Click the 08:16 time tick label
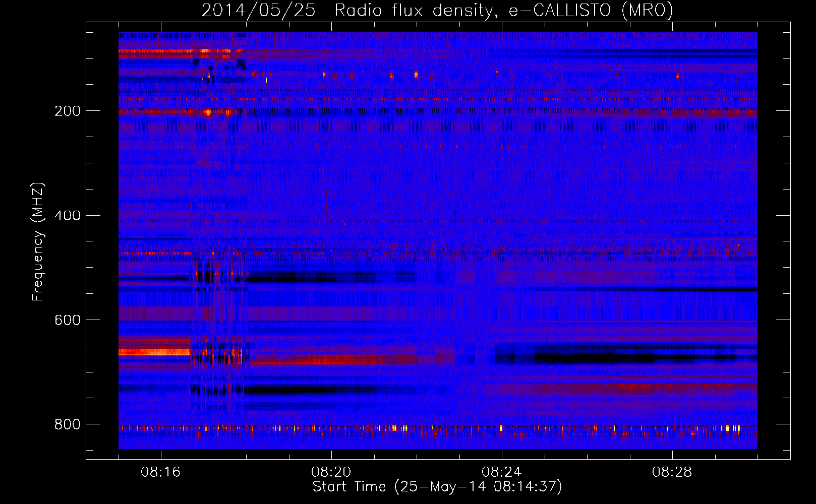Screen dimensions: 816x504 point(160,472)
